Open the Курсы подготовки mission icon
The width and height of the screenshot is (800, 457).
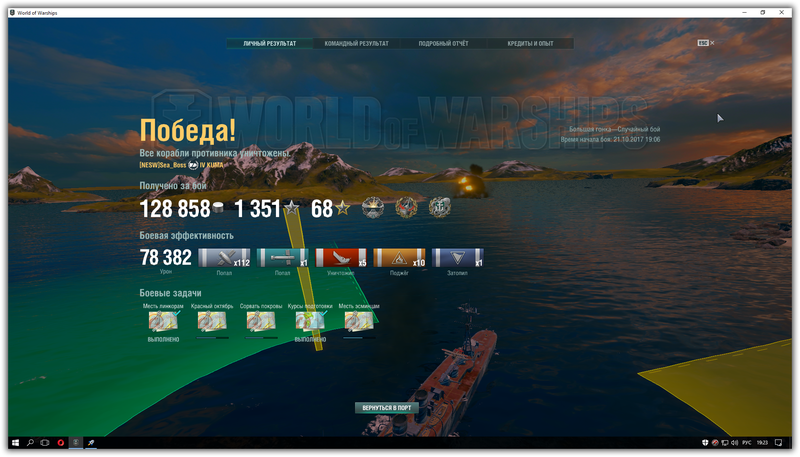point(310,321)
